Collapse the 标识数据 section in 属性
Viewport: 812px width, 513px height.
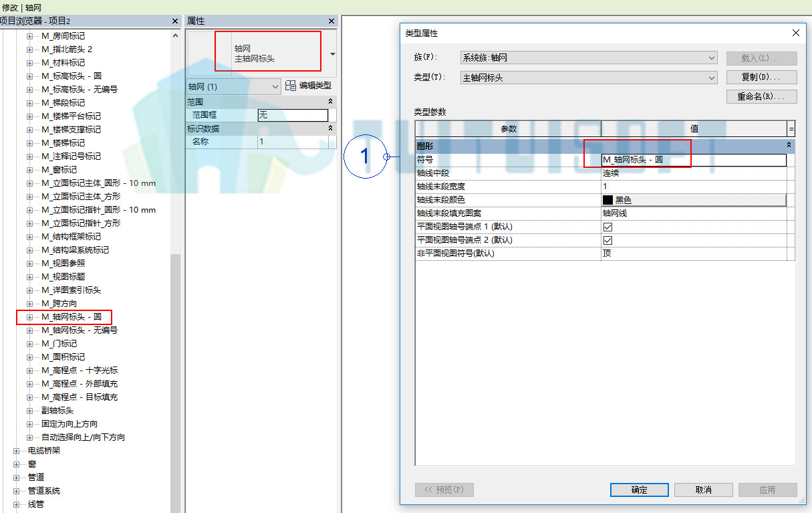[330, 128]
